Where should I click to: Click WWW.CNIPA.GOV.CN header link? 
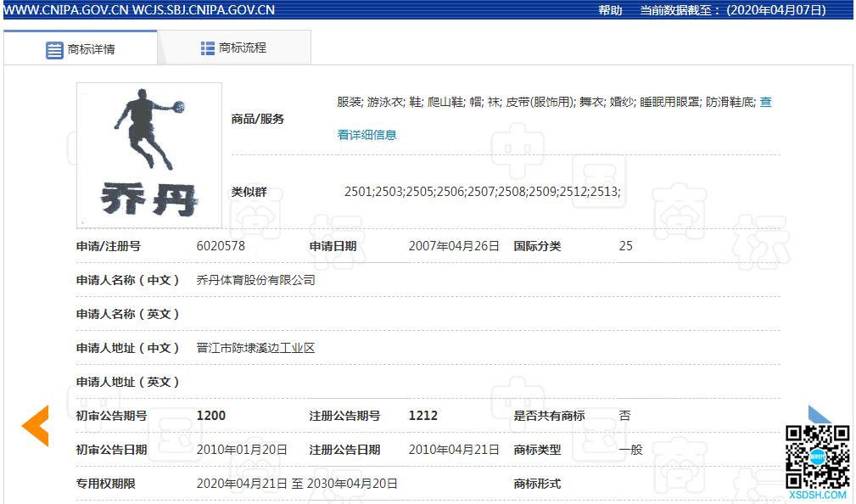coord(66,10)
